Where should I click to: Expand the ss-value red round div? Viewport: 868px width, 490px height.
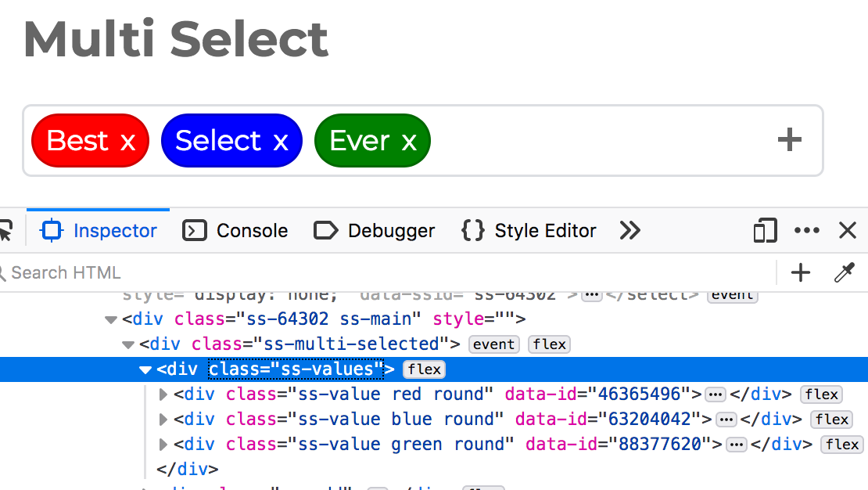[163, 395]
